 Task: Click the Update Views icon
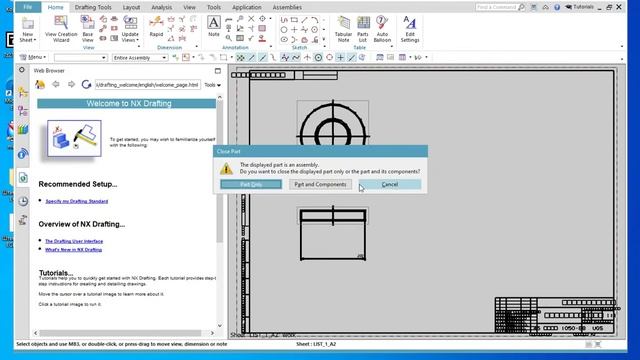130,23
